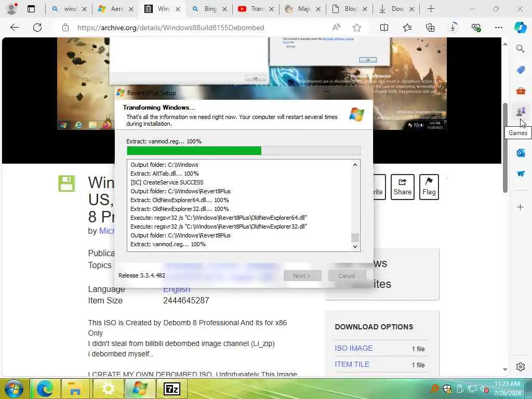
Task: Click the Flag button on archive page
Action: tap(429, 187)
